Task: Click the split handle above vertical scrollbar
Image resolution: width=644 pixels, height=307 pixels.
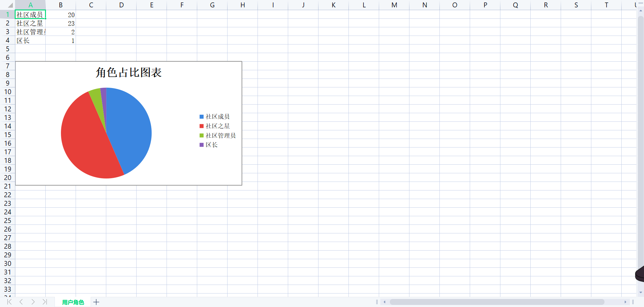Action: 641,4
